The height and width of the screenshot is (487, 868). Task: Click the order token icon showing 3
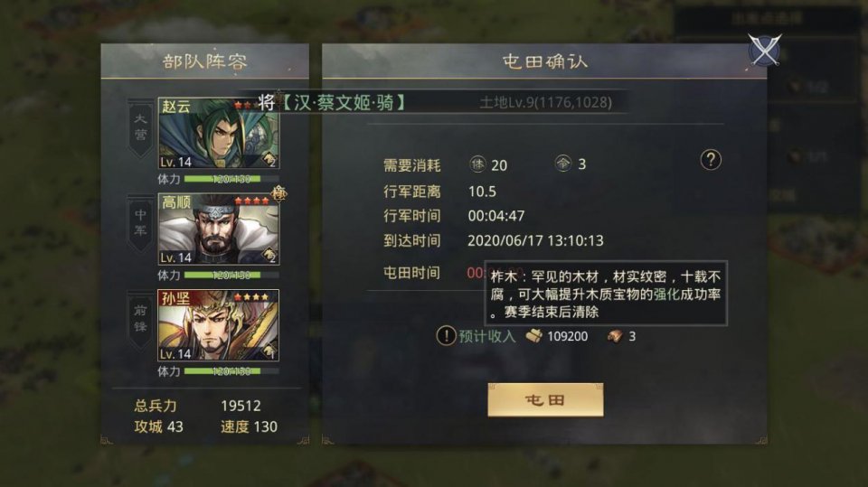click(563, 164)
